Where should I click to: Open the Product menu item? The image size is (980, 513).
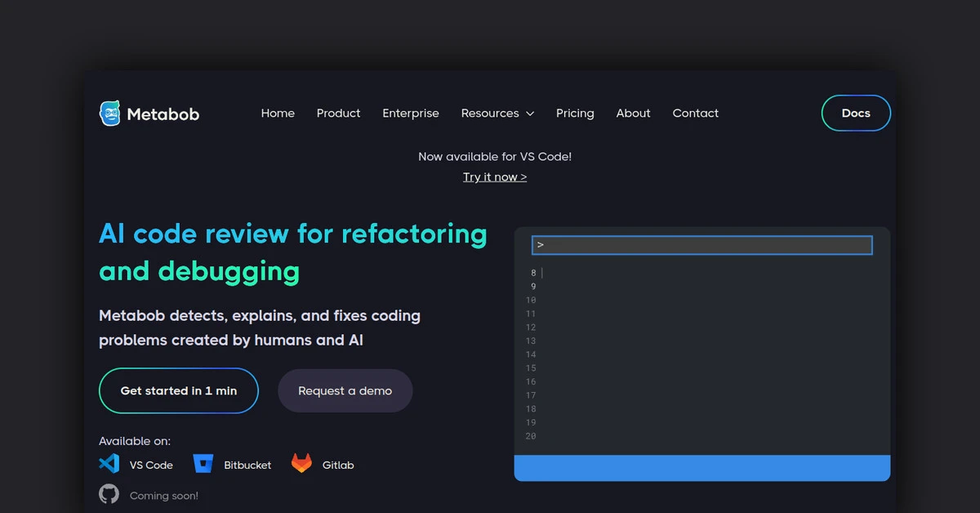pyautogui.click(x=338, y=114)
